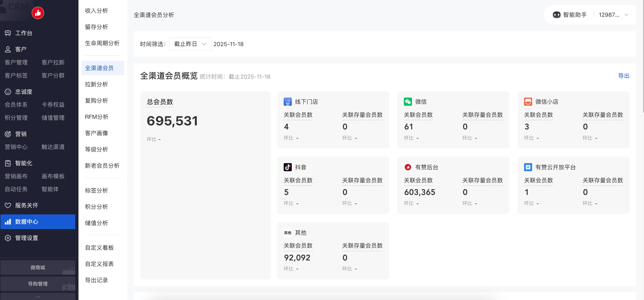Click the 工作台 workbench icon
This screenshot has width=644, height=300.
click(8, 33)
